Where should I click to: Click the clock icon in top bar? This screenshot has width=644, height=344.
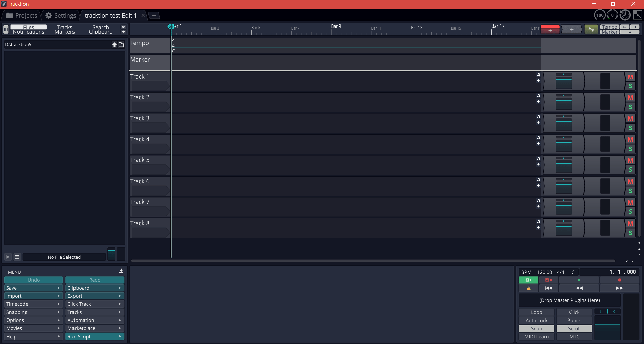(625, 15)
